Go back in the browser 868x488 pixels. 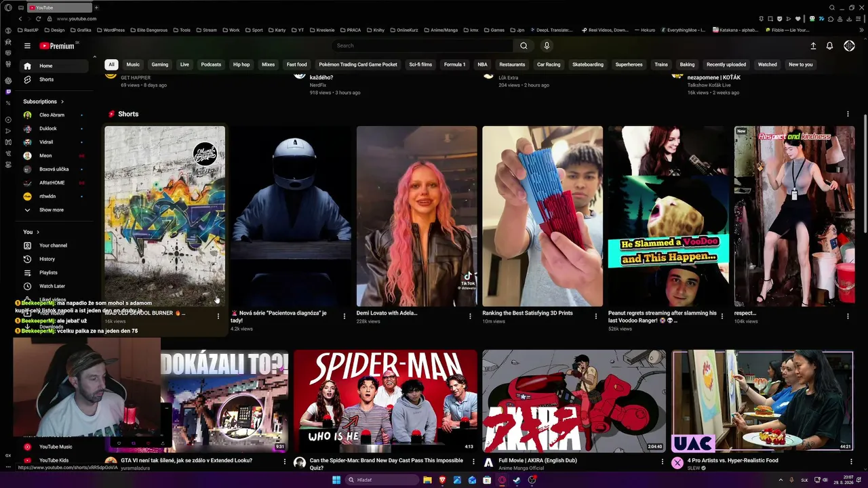point(20,19)
